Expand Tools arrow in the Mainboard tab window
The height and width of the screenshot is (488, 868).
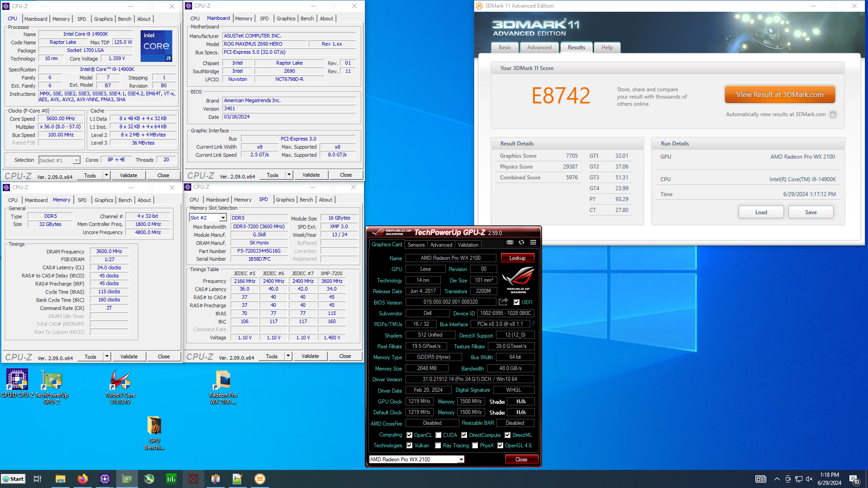(289, 175)
